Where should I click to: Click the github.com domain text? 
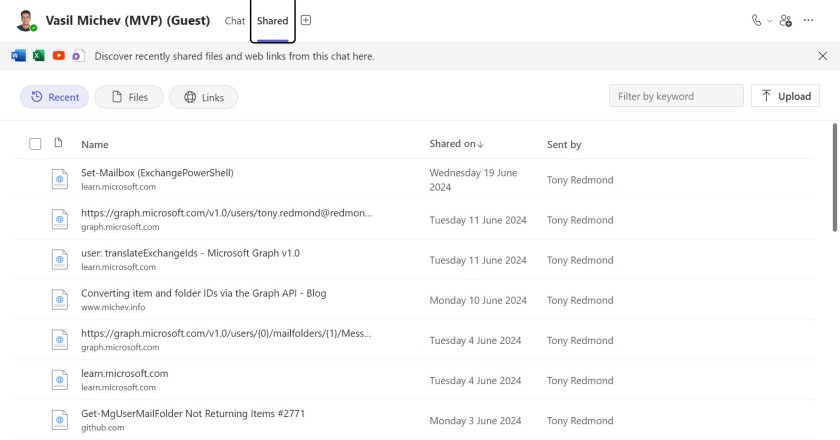tap(103, 428)
